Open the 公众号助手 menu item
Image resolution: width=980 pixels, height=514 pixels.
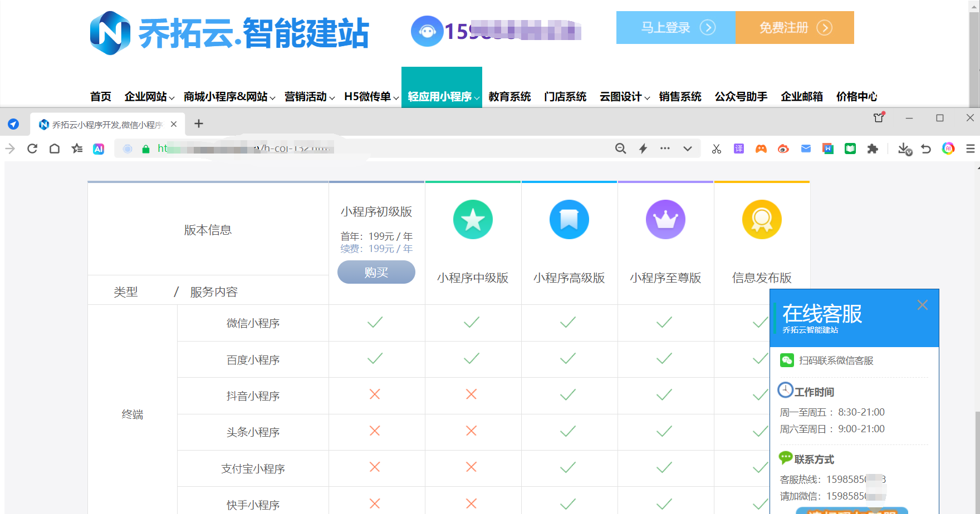point(741,97)
